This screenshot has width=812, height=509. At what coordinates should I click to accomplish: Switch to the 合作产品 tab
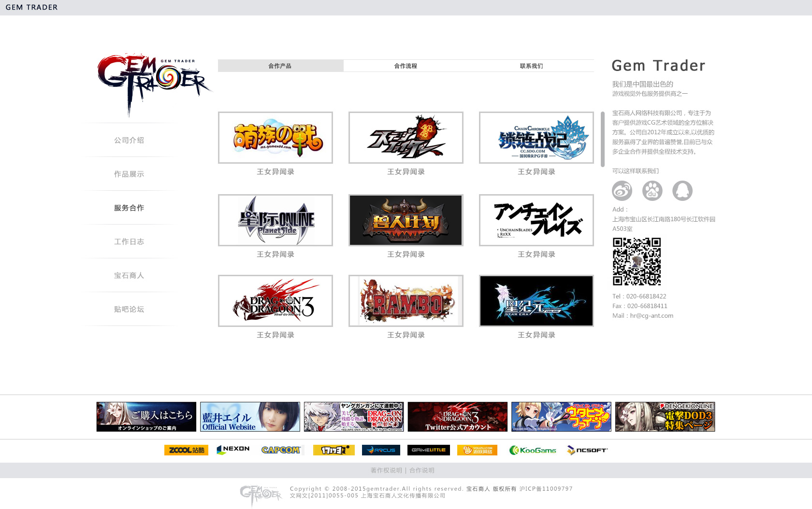(280, 66)
